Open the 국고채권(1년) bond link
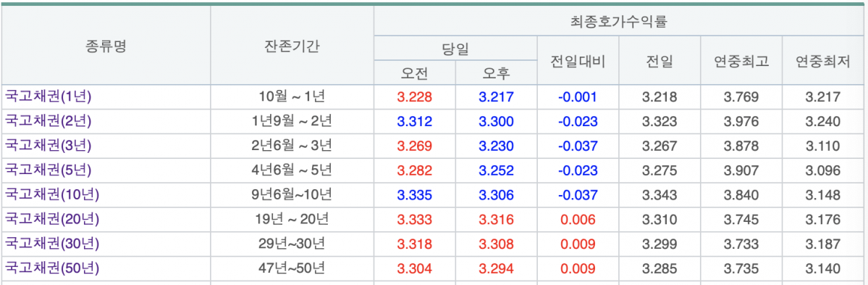The image size is (868, 285). [49, 97]
